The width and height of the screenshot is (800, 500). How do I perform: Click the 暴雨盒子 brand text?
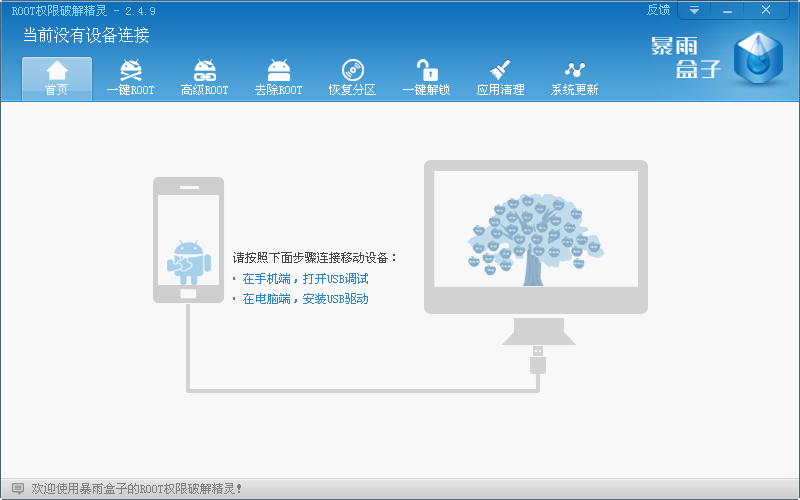(686, 58)
